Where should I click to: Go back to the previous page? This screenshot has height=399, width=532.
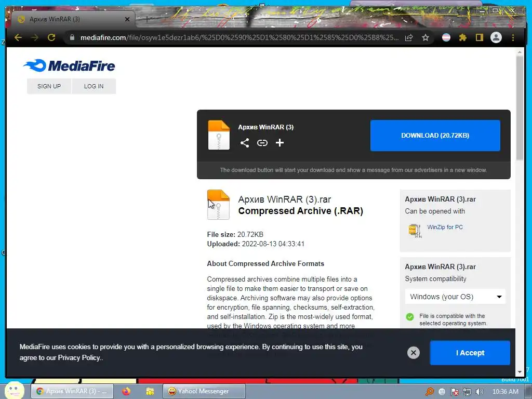[x=18, y=37]
